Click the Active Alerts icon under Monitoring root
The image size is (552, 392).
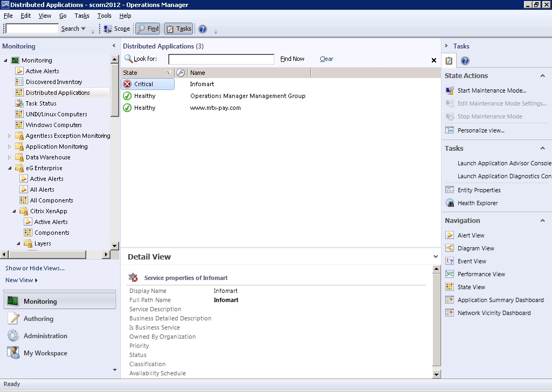tap(19, 71)
